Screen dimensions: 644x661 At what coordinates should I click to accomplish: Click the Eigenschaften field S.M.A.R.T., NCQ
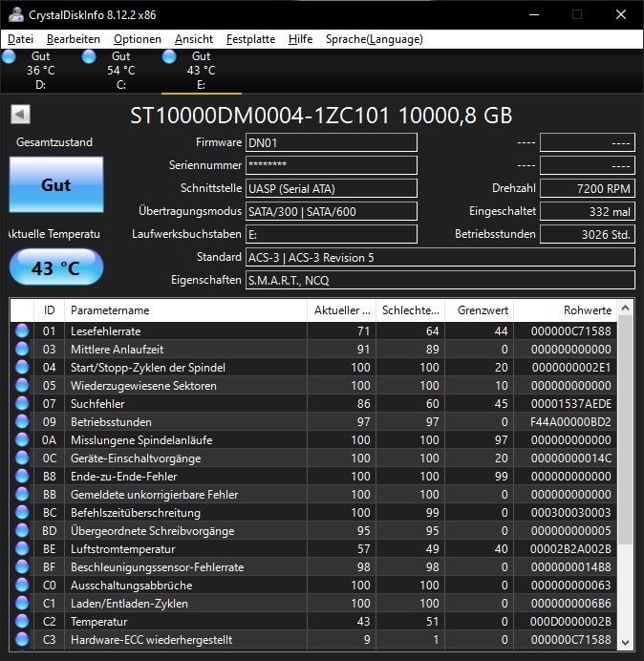tap(440, 280)
